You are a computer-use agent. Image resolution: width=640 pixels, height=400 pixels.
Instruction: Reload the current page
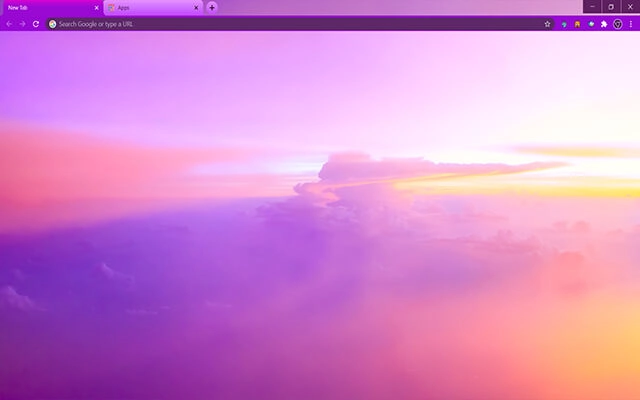(36, 24)
